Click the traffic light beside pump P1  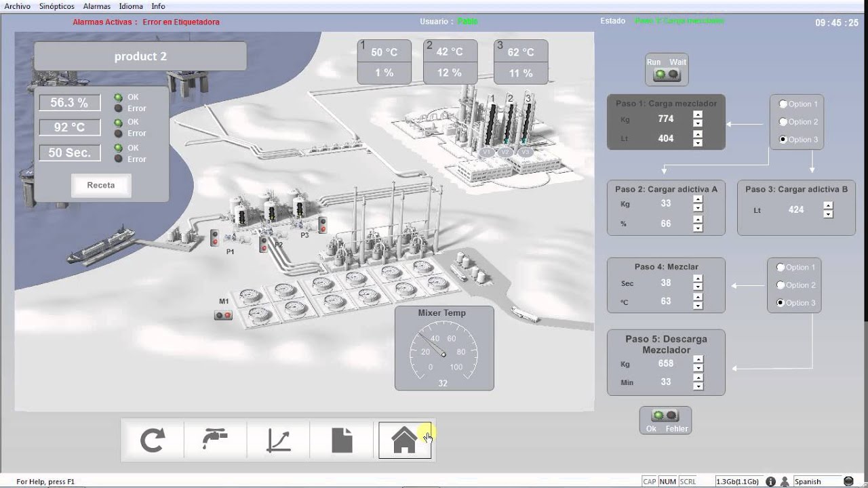click(214, 238)
